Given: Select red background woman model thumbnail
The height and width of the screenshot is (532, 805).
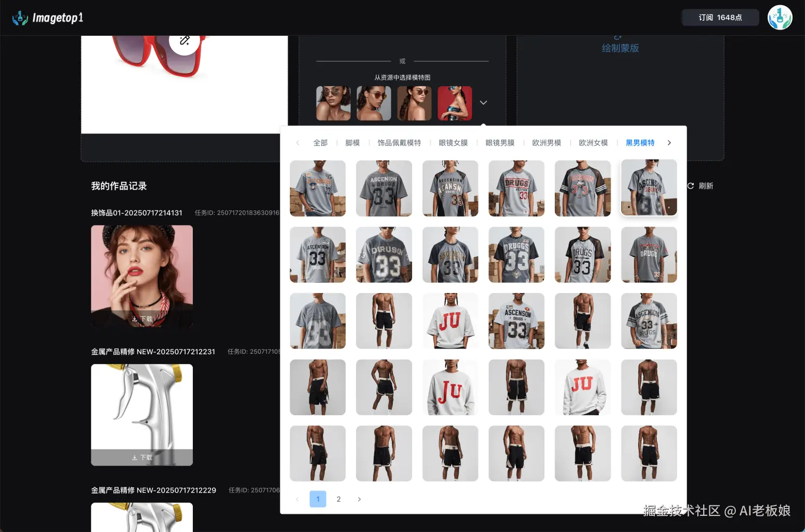Looking at the screenshot, I should tap(455, 103).
